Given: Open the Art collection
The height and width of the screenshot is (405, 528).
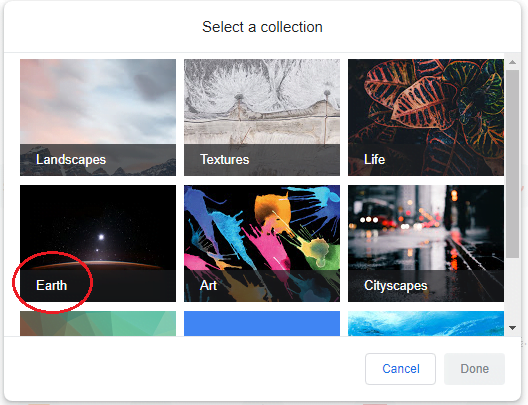Looking at the screenshot, I should [262, 243].
